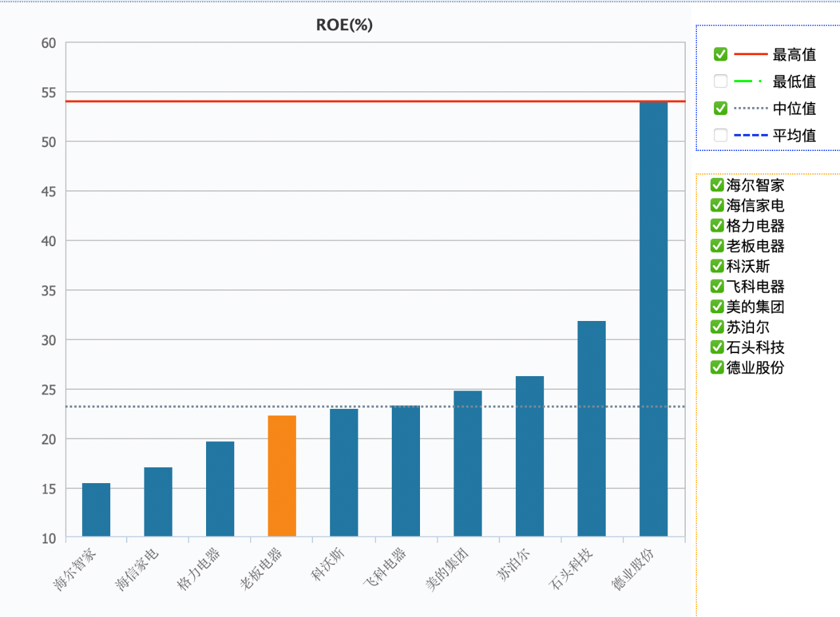Viewport: 840px width, 617px height.
Task: Click the 美的集团 label in the company list
Action: 755,307
